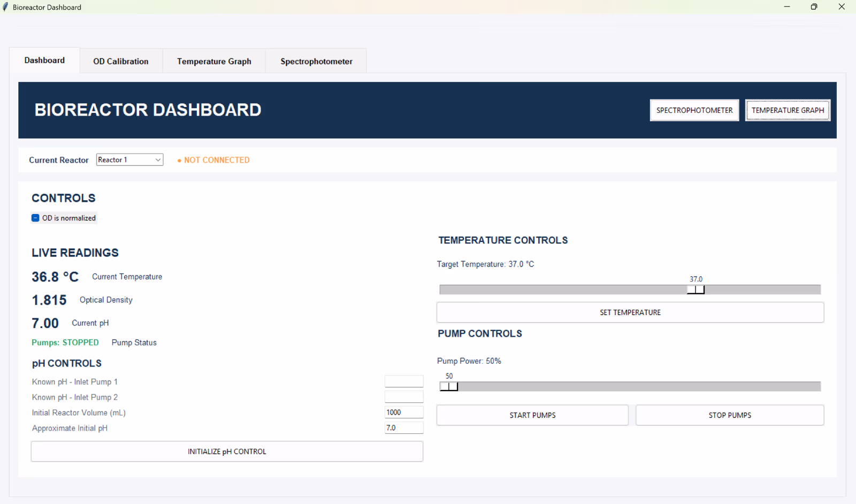Click the Approximate Initial pH field

404,428
